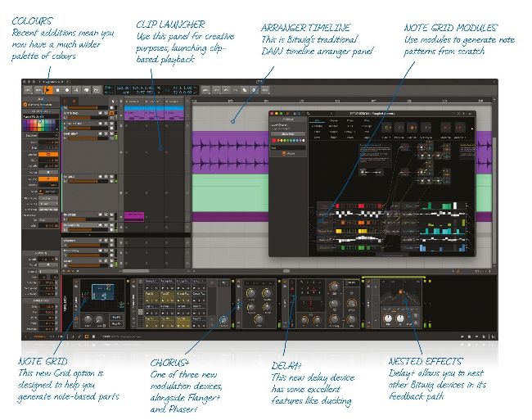
Task: Pick the fifth, red module icon in the Grid palette
Action: click(446, 128)
